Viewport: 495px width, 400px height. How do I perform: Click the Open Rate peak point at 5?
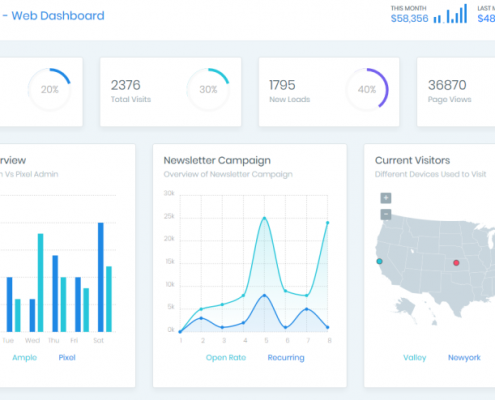[264, 218]
